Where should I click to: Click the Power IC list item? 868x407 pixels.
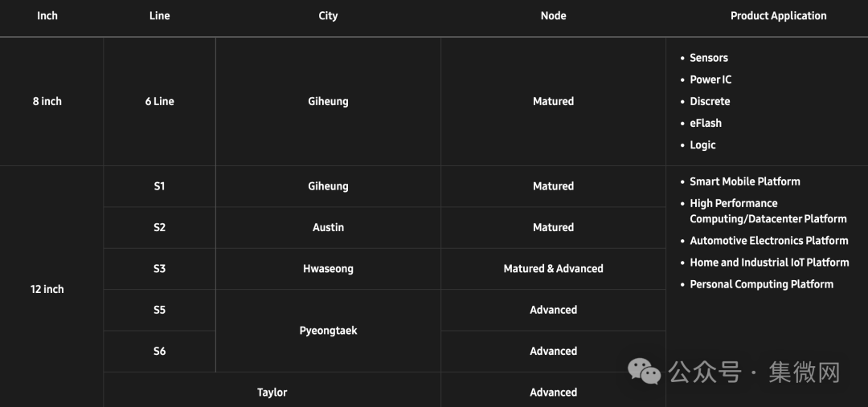point(710,79)
